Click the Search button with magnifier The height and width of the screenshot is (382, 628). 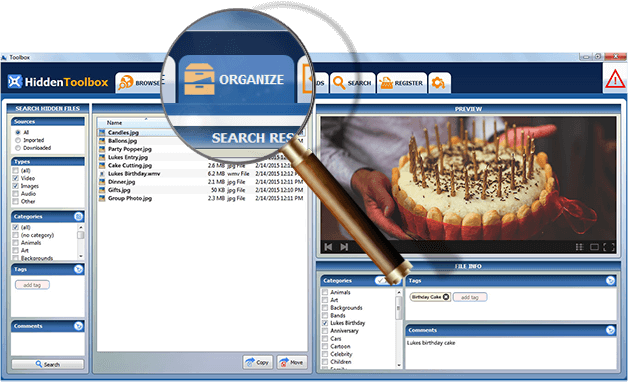48,364
